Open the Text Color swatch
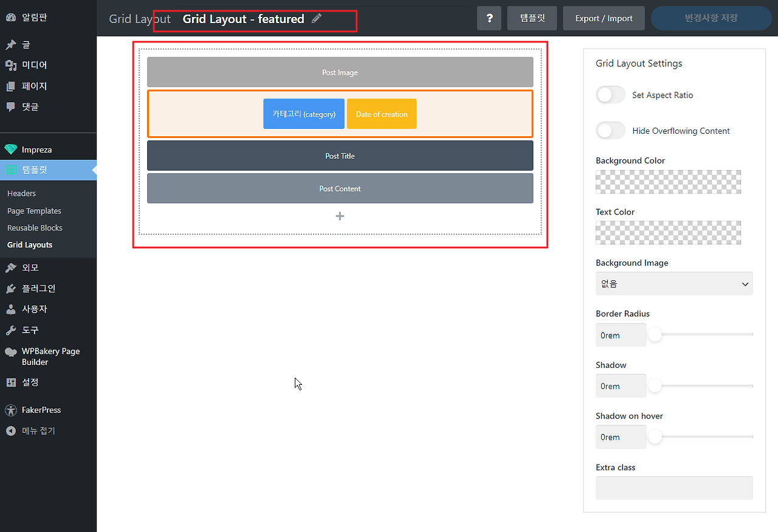 [x=669, y=233]
